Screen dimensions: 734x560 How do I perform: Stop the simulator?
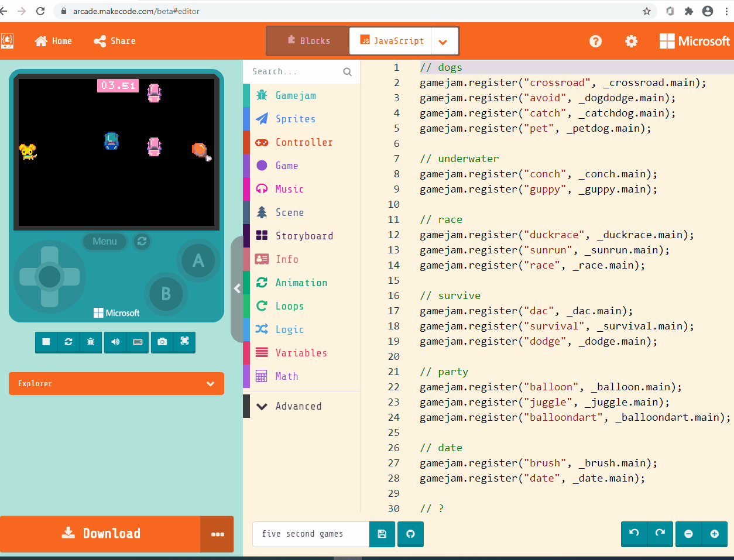pos(46,342)
